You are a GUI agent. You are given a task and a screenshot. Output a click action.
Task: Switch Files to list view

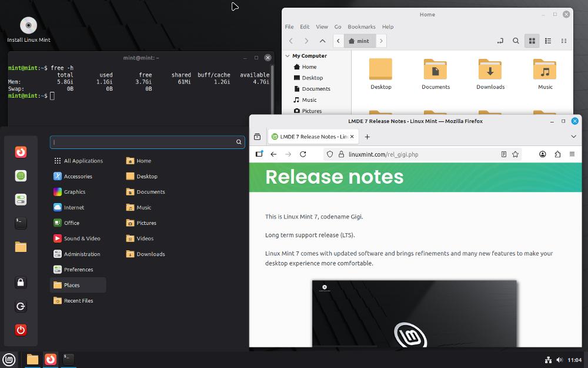[548, 41]
